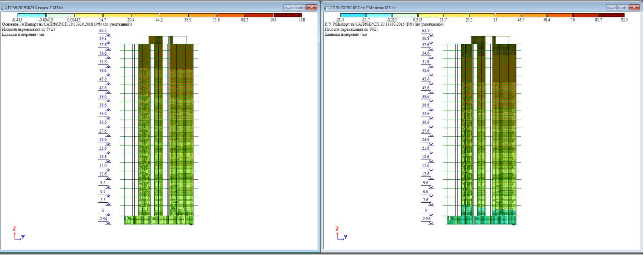Minimize the Секция 2 М3.lir window
The width and height of the screenshot is (644, 255).
(x=288, y=7)
